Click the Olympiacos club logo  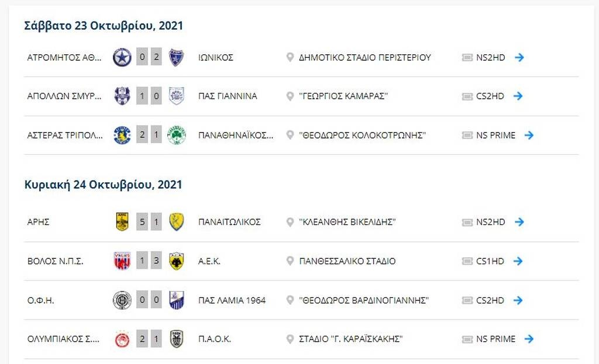[122, 338]
